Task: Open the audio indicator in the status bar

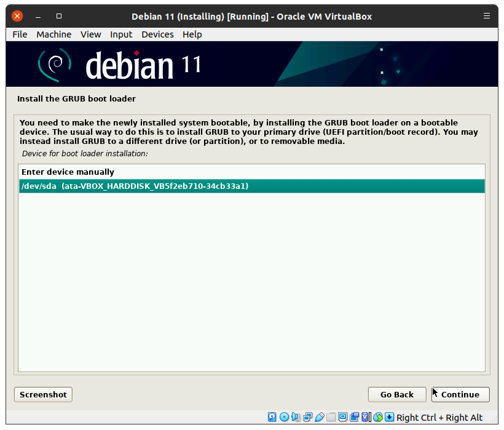Action: click(x=296, y=418)
